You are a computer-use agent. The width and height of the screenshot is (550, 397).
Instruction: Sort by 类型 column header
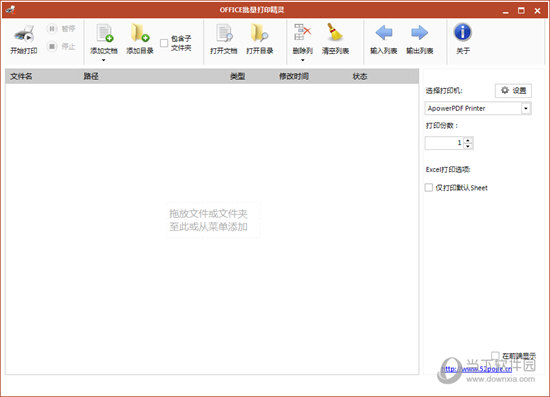point(237,76)
